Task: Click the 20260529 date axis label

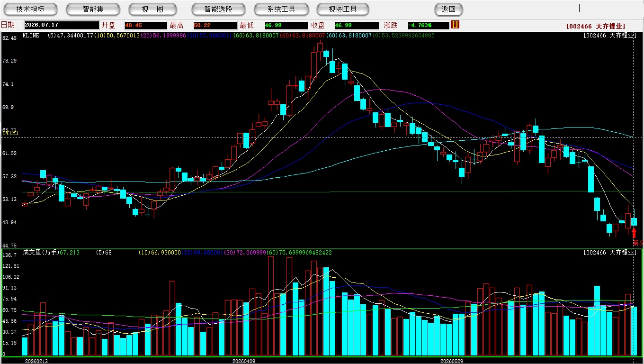Action: 452,361
